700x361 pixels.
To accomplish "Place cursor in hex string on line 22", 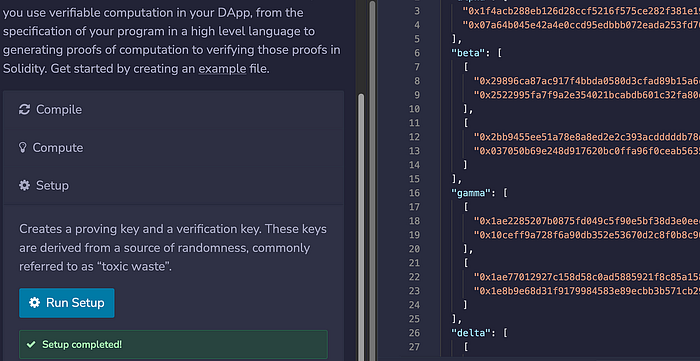I will click(x=587, y=277).
